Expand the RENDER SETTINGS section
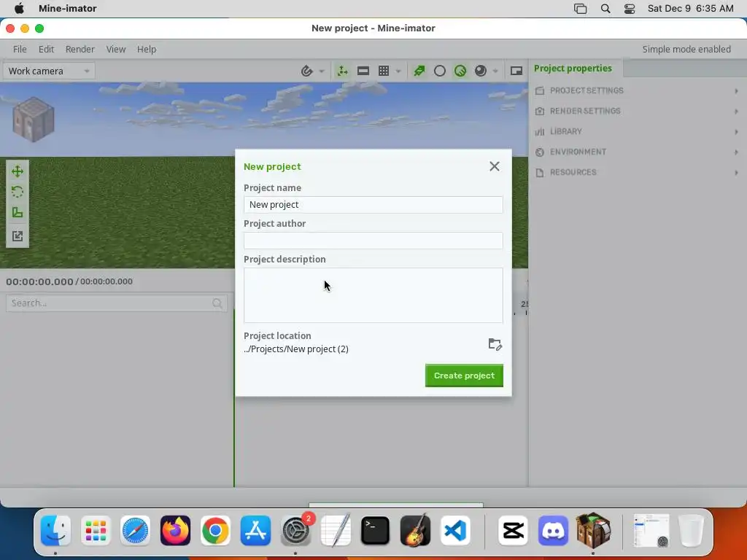The image size is (747, 560). click(x=638, y=111)
